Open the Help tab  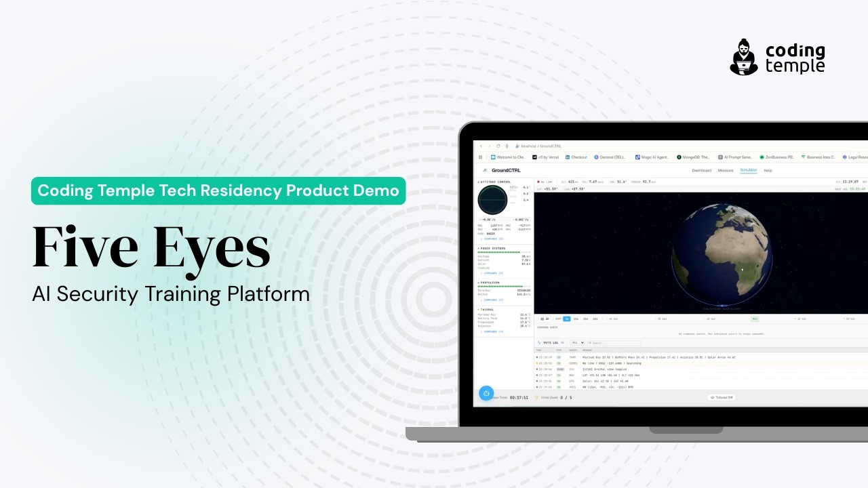tap(768, 170)
